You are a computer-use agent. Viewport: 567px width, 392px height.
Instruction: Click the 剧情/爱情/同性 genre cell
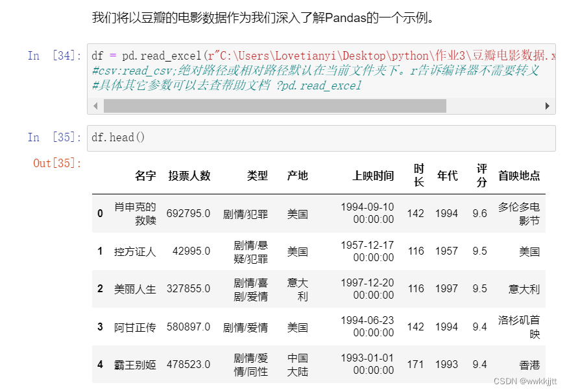250,365
